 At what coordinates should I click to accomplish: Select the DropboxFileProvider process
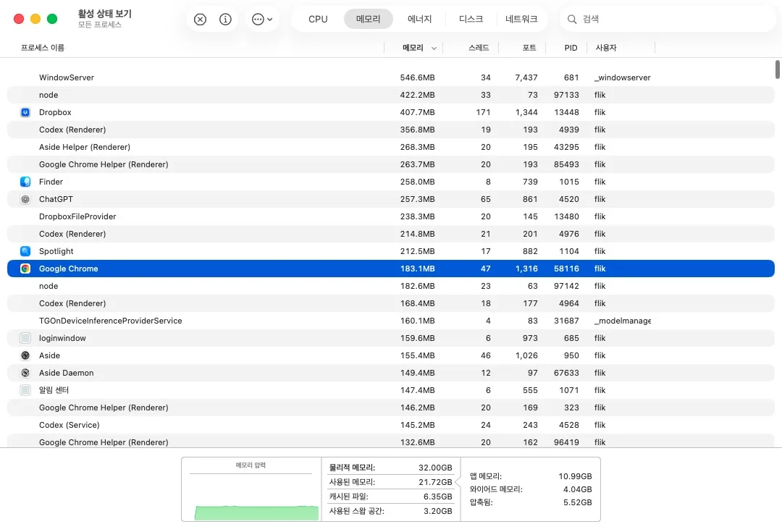[390, 216]
